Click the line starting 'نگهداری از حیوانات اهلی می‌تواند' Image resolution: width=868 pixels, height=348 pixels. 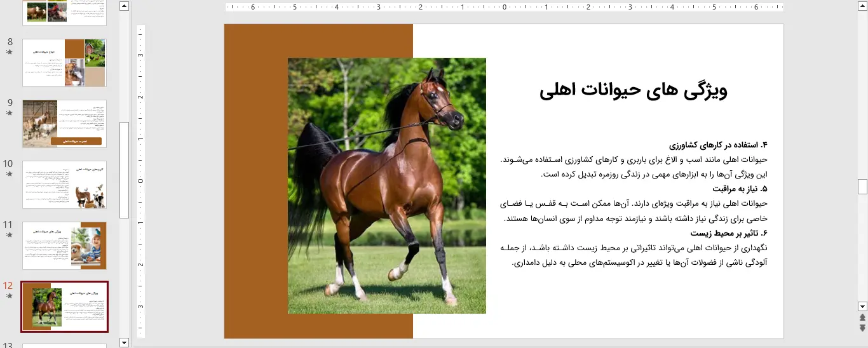[634, 247]
